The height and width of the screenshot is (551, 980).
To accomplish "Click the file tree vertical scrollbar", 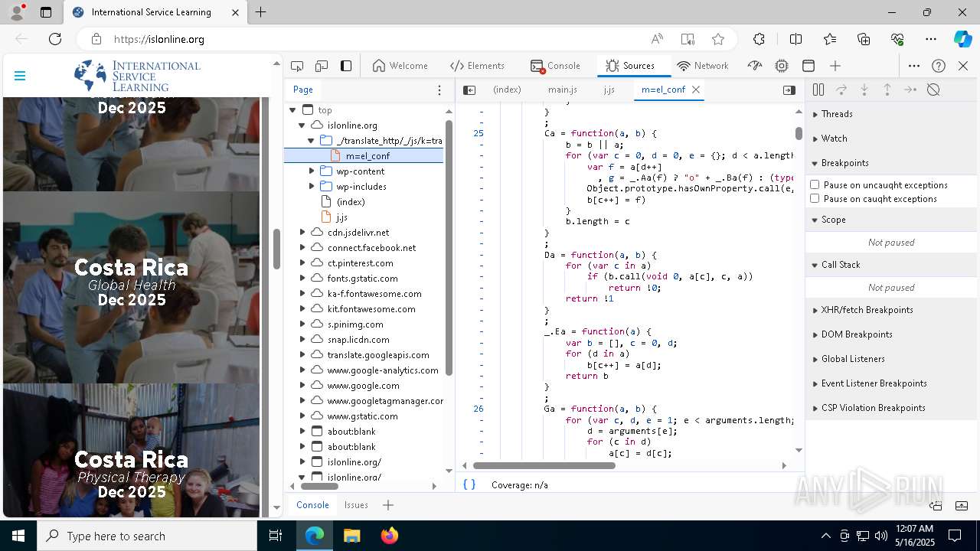I will pos(449,247).
